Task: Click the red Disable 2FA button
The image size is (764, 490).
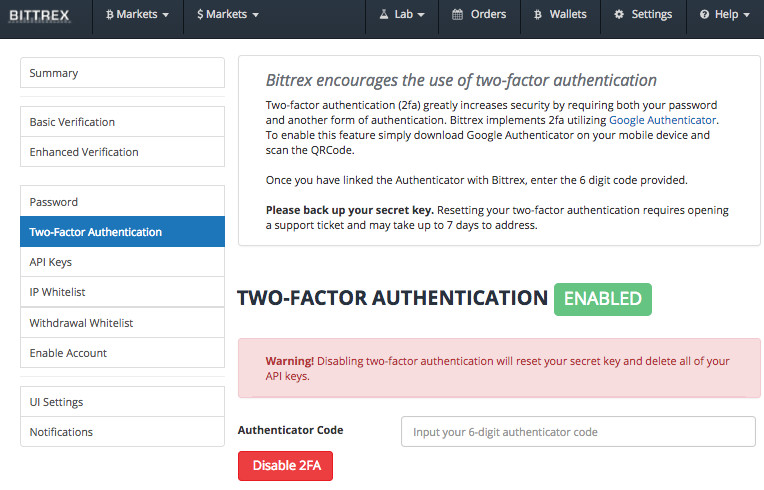Action: click(286, 466)
